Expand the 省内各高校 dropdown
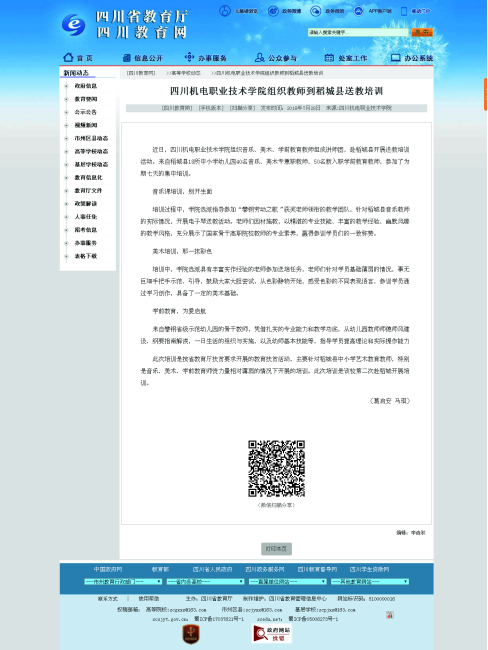488x650 pixels. click(x=206, y=582)
